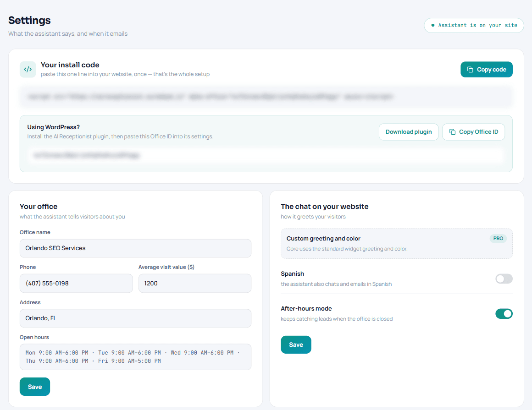The height and width of the screenshot is (410, 532).
Task: Click the Using WordPress? heading
Action: pos(53,127)
